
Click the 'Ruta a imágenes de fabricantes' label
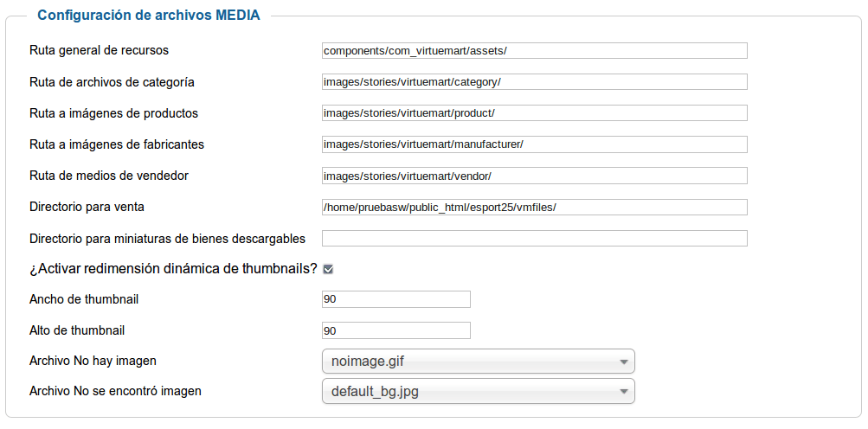click(x=117, y=144)
